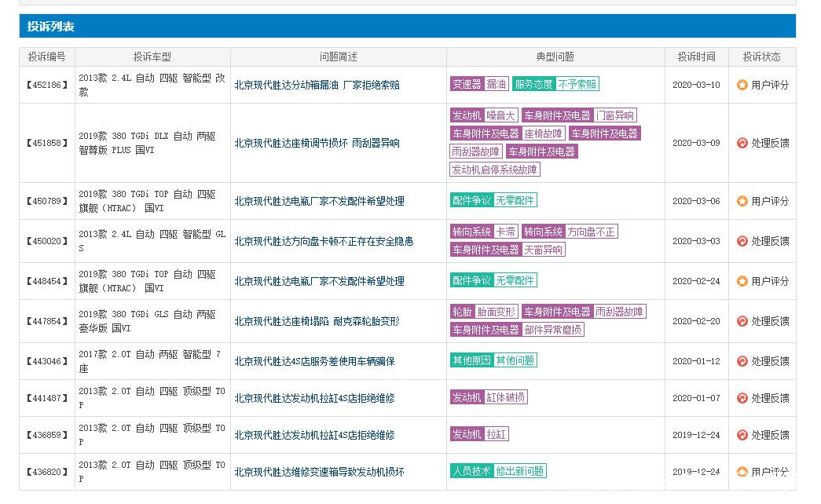Image resolution: width=821 pixels, height=504 pixels.
Task: Open 北京现代胜达4S店服务差使用车辆骗保 complaint
Action: point(314,361)
